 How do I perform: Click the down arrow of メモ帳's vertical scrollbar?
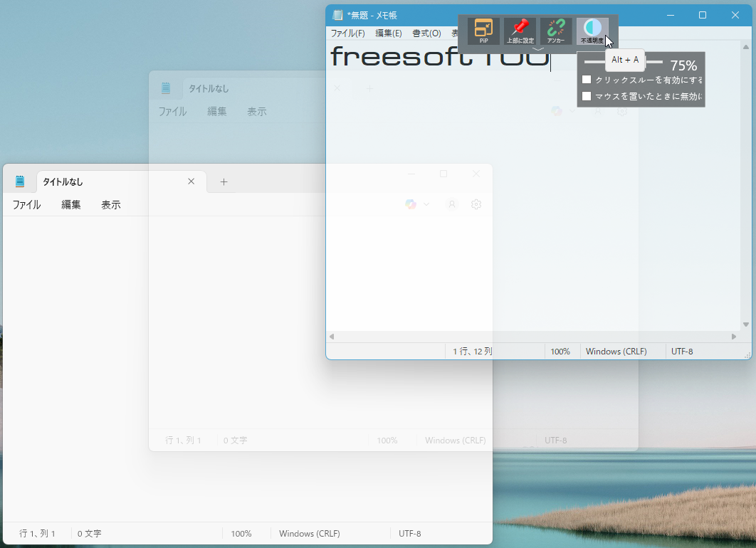pos(746,325)
